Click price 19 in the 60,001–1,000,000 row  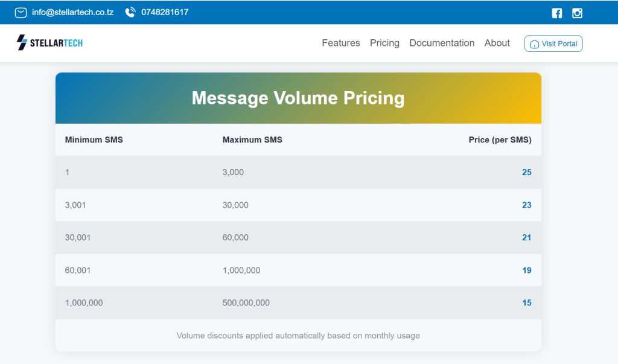[526, 270]
